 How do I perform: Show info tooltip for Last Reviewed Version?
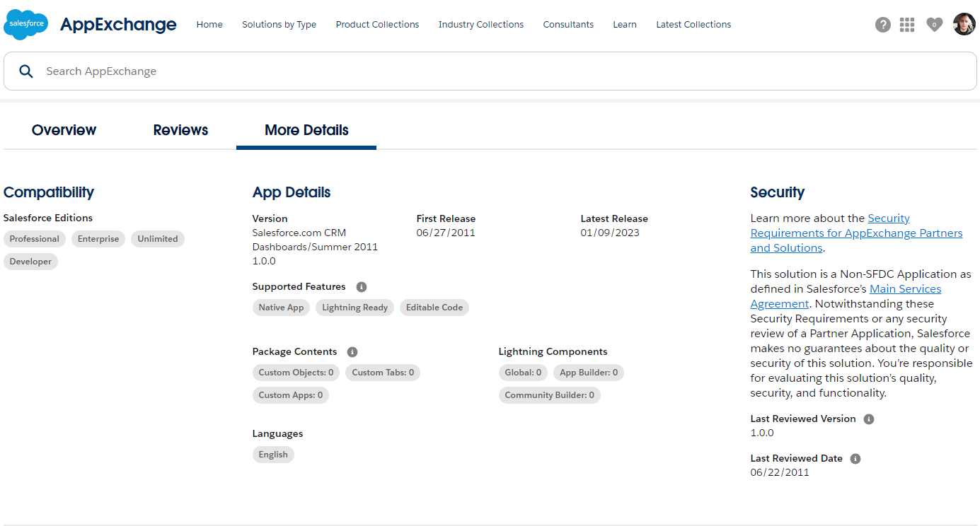pyautogui.click(x=868, y=419)
